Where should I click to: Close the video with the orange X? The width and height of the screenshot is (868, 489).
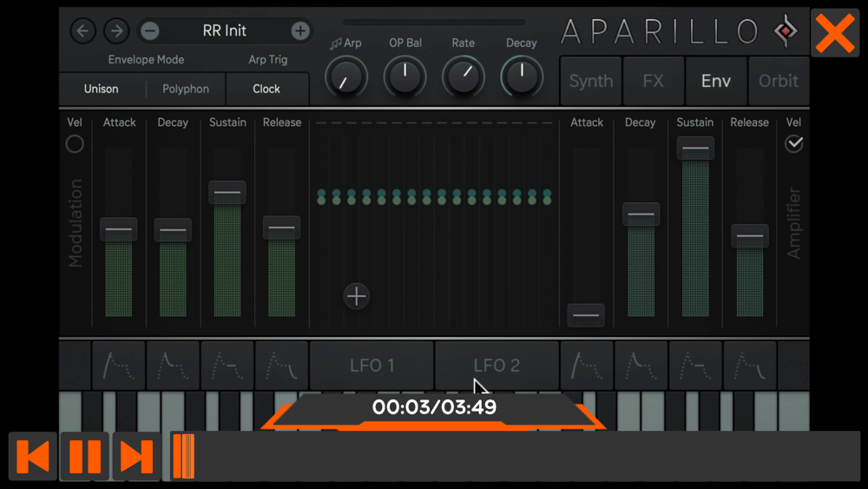835,34
